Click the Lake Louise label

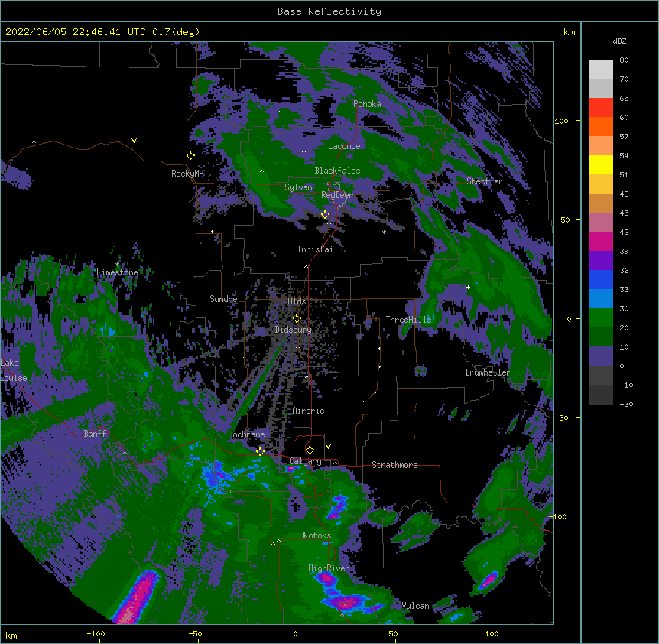tap(12, 370)
